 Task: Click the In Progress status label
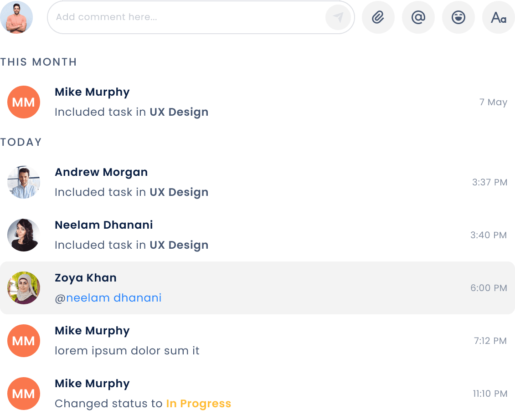198,404
